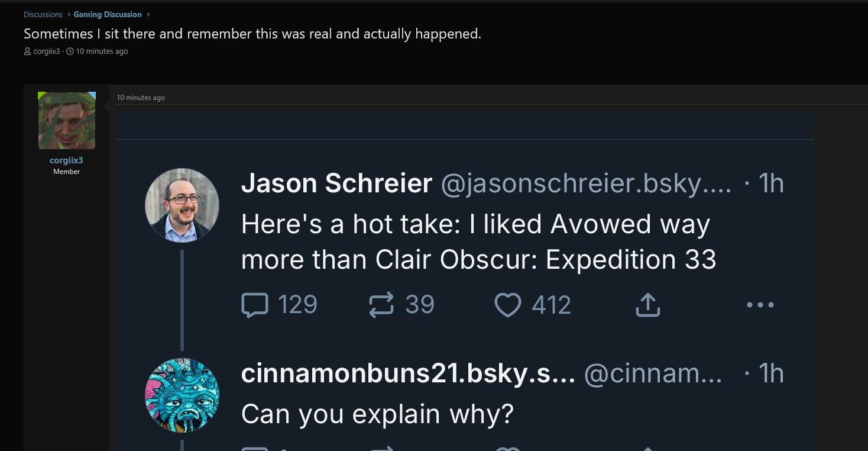Open the post's "10 minutes ago" permalink
This screenshot has width=868, height=451.
point(141,98)
